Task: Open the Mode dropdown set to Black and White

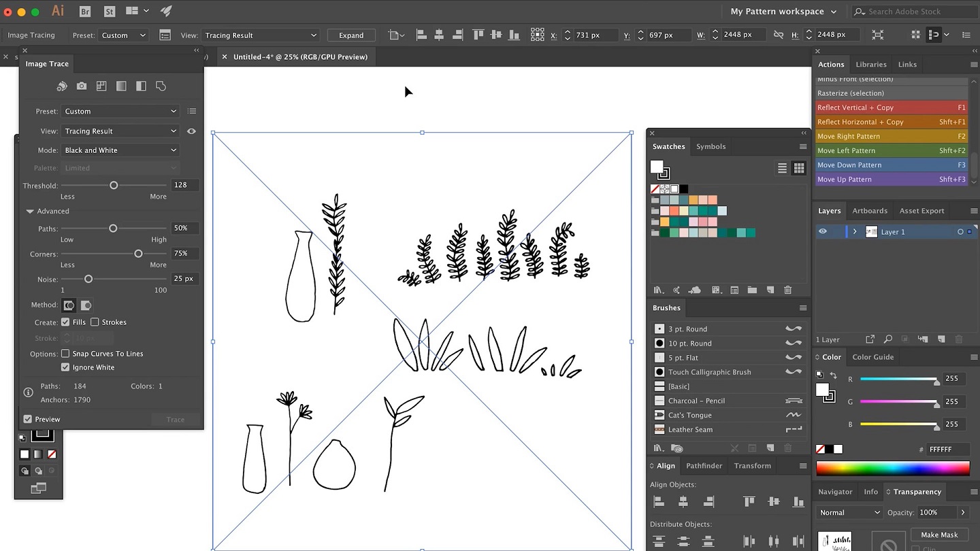Action: coord(120,150)
